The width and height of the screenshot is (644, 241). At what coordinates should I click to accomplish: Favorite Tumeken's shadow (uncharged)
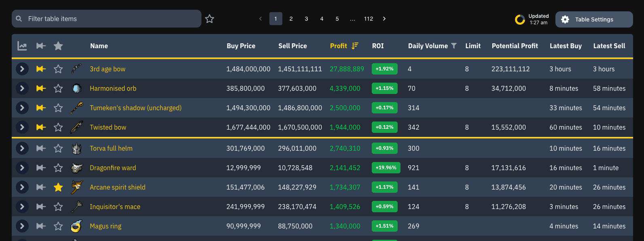(x=58, y=108)
